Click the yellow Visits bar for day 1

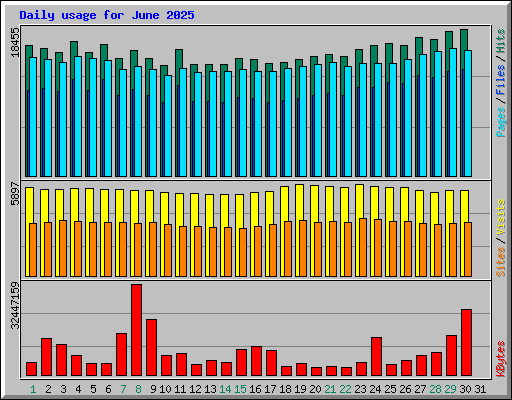tap(29, 205)
